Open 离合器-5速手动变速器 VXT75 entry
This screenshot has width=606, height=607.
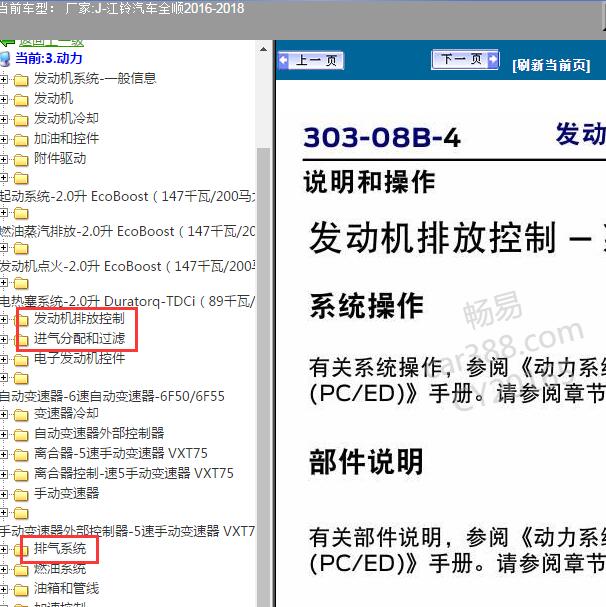121,453
